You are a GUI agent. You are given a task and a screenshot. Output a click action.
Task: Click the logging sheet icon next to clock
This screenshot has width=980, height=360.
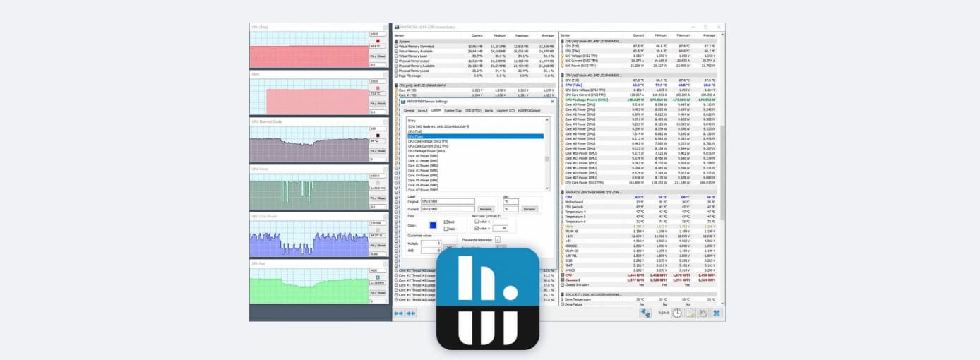click(690, 313)
